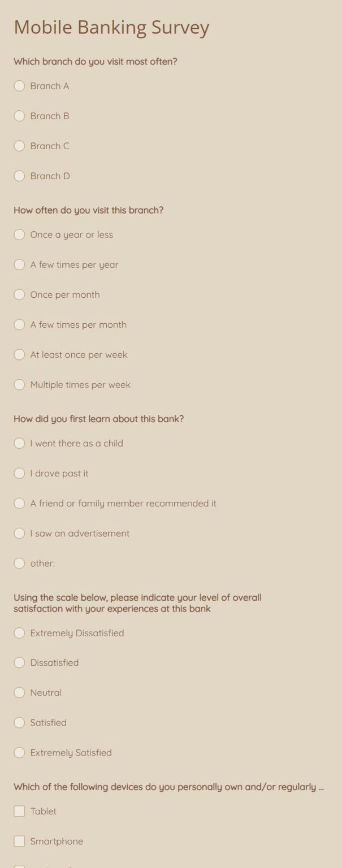
Task: Select Branch A as most visited branch
Action: pyautogui.click(x=19, y=86)
